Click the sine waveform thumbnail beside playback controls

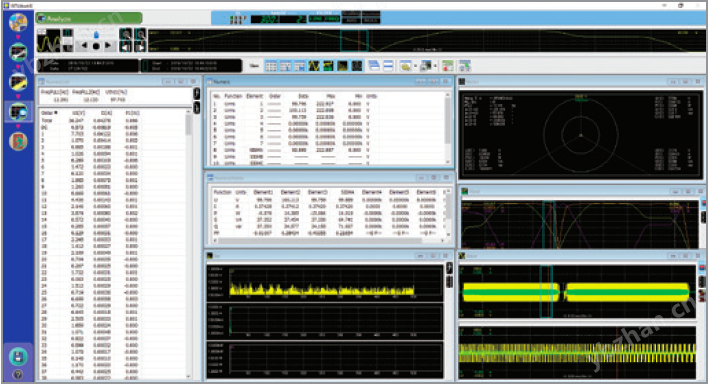coord(48,41)
